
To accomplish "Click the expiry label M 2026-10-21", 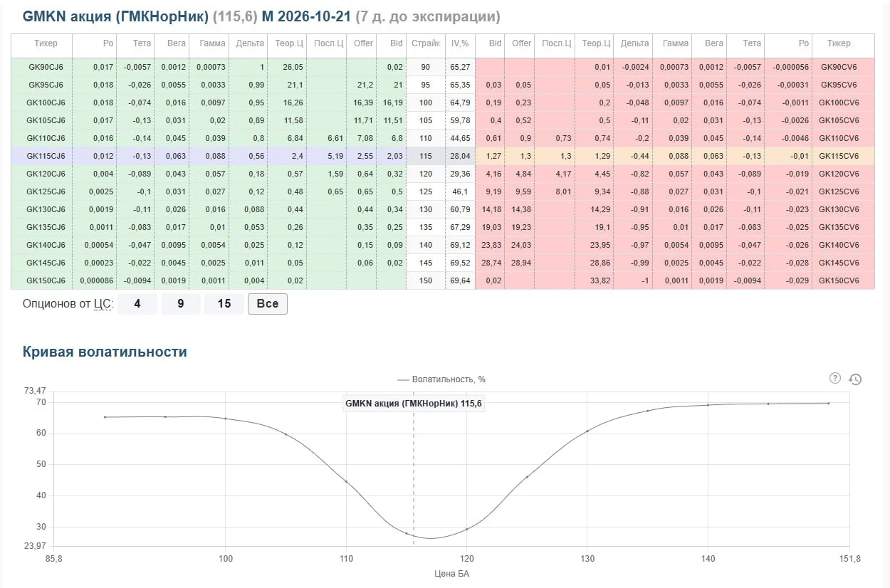I will coord(307,16).
